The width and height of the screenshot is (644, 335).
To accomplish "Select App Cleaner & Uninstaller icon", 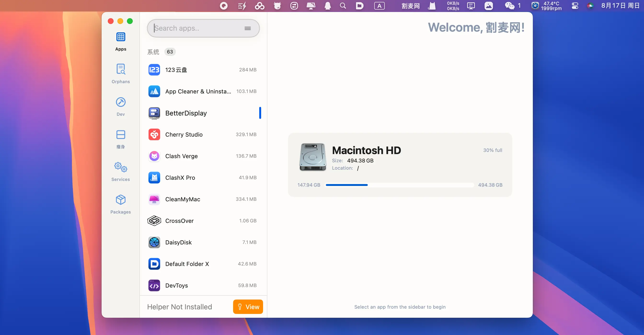I will (x=154, y=91).
